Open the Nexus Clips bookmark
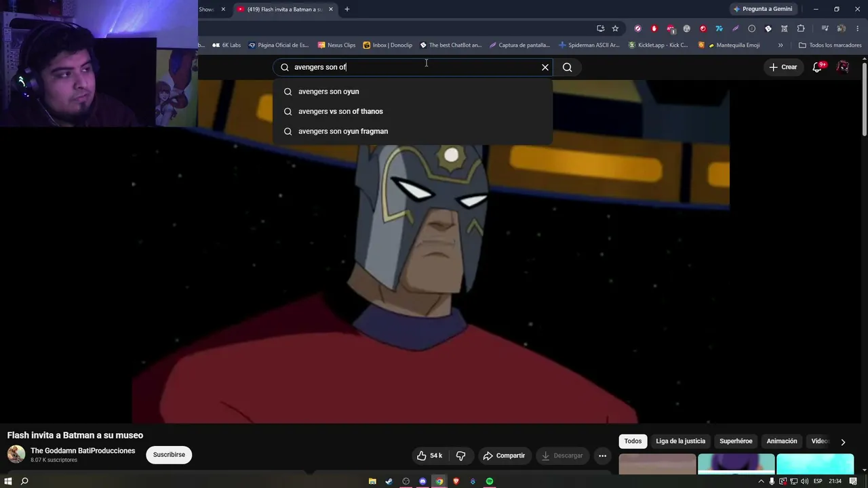The width and height of the screenshot is (868, 488). tap(336, 45)
